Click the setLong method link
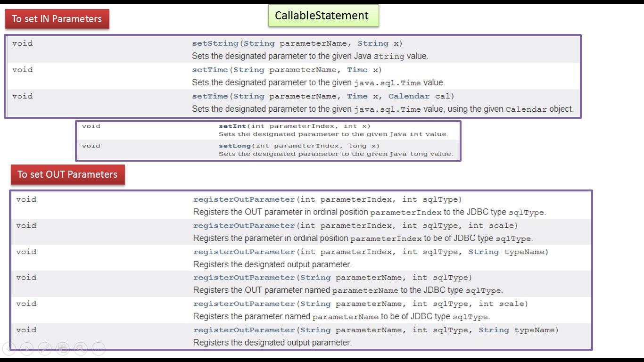This screenshot has height=362, width=644. (234, 146)
